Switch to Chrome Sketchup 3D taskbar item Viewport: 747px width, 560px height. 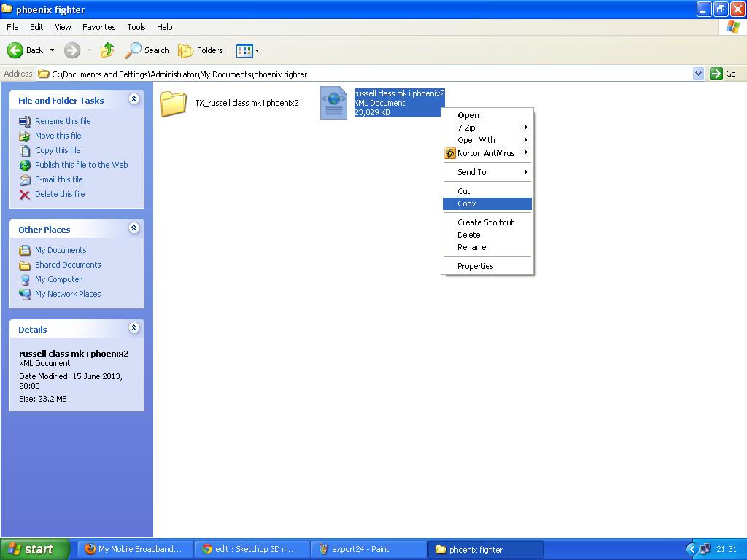(x=252, y=549)
